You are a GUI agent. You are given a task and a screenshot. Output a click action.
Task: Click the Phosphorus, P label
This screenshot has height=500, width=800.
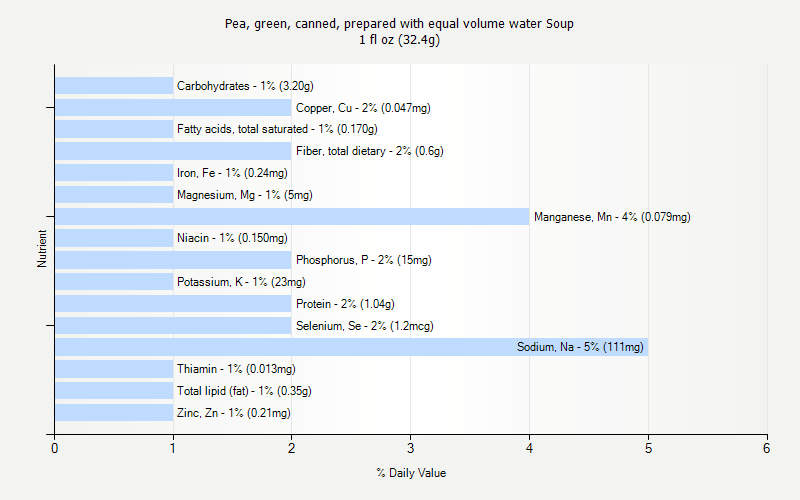pos(363,260)
